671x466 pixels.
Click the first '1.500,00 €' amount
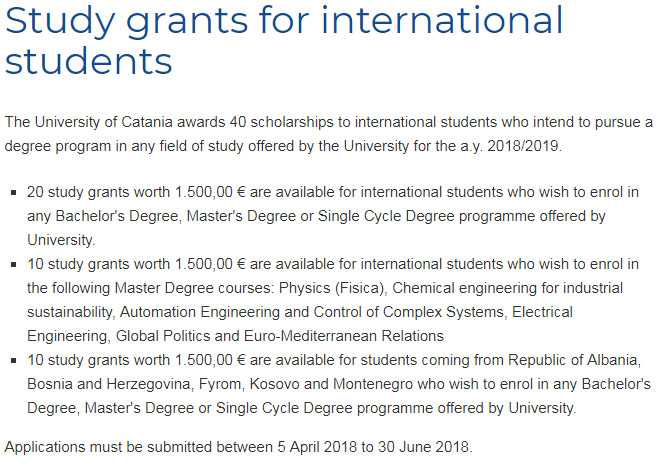tap(210, 192)
